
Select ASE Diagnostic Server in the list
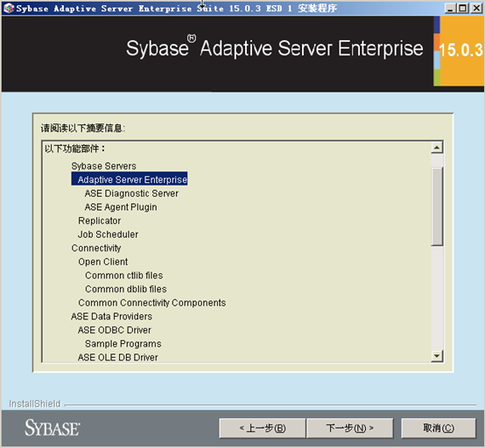pyautogui.click(x=131, y=193)
